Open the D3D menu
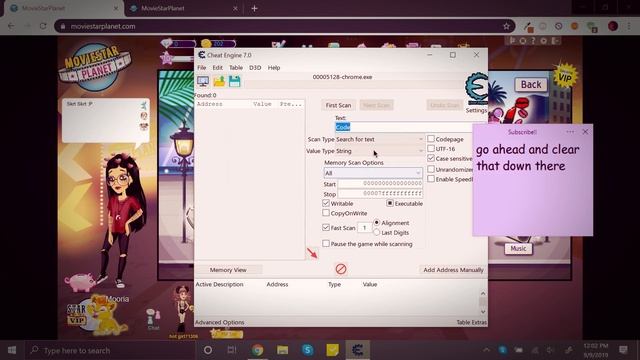This screenshot has height=360, width=640. click(x=255, y=68)
